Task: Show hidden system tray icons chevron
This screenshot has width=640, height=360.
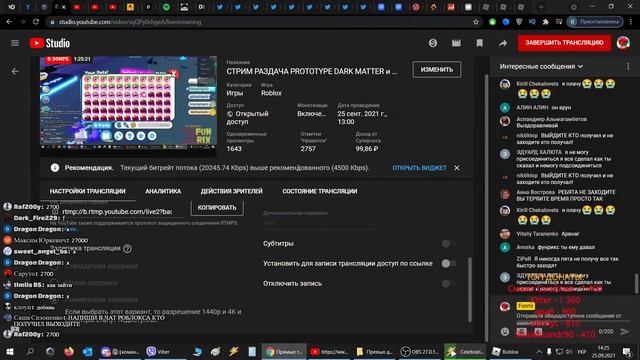Action: click(x=539, y=351)
